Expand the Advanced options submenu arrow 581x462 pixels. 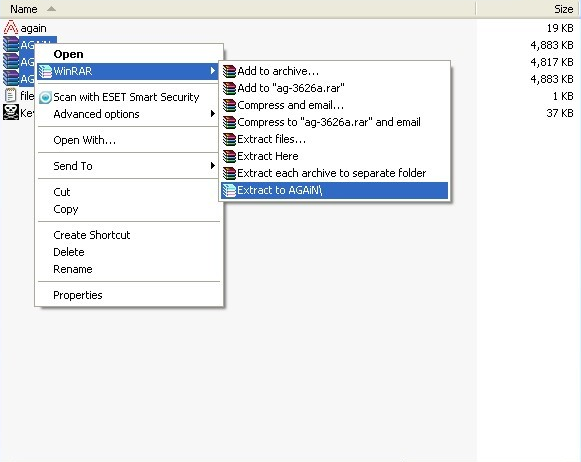point(213,113)
